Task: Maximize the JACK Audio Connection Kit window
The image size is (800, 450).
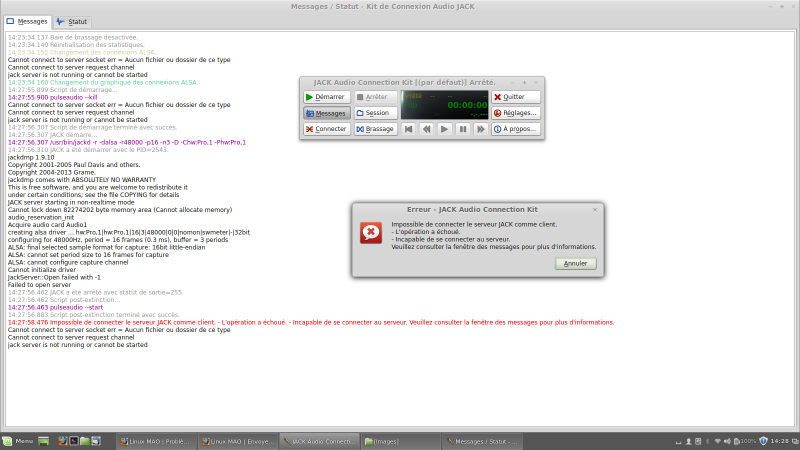Action: click(x=524, y=83)
